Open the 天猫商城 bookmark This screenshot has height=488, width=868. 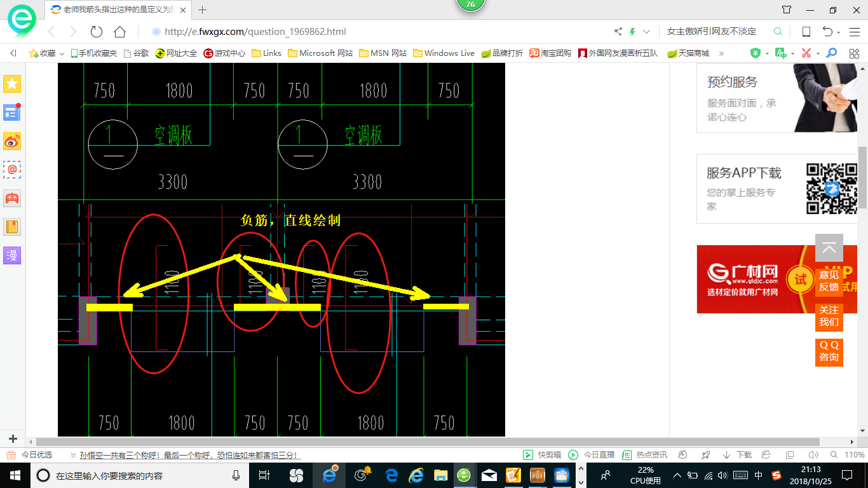pos(688,53)
